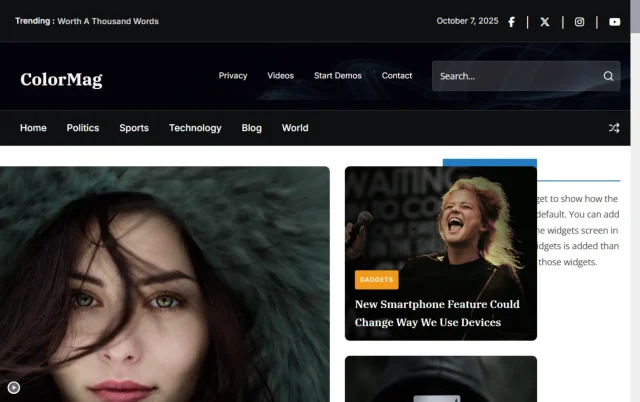
Task: Go to the World menu item
Action: 295,128
